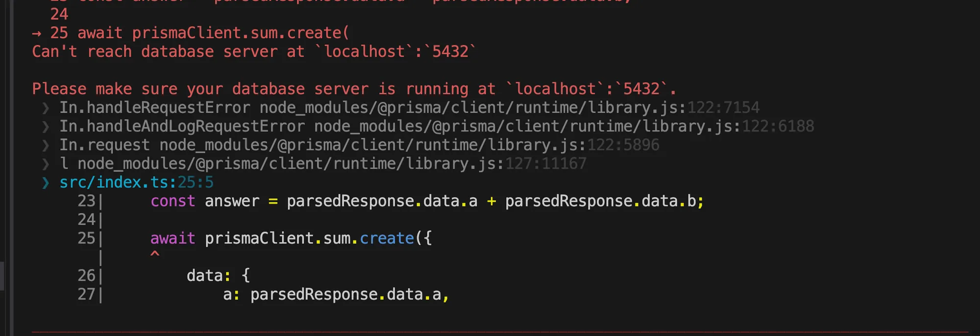Click the red caret under await
The height and width of the screenshot is (336, 980).
pyautogui.click(x=155, y=254)
